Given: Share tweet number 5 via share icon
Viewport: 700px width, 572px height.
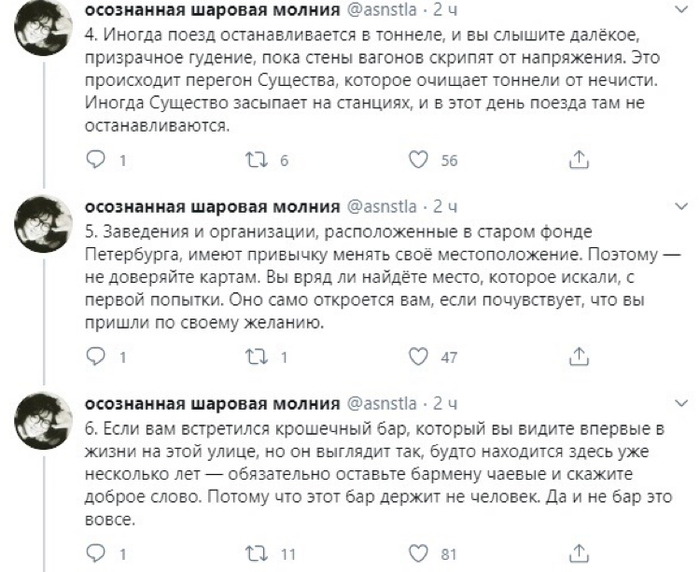Looking at the screenshot, I should pyautogui.click(x=577, y=356).
